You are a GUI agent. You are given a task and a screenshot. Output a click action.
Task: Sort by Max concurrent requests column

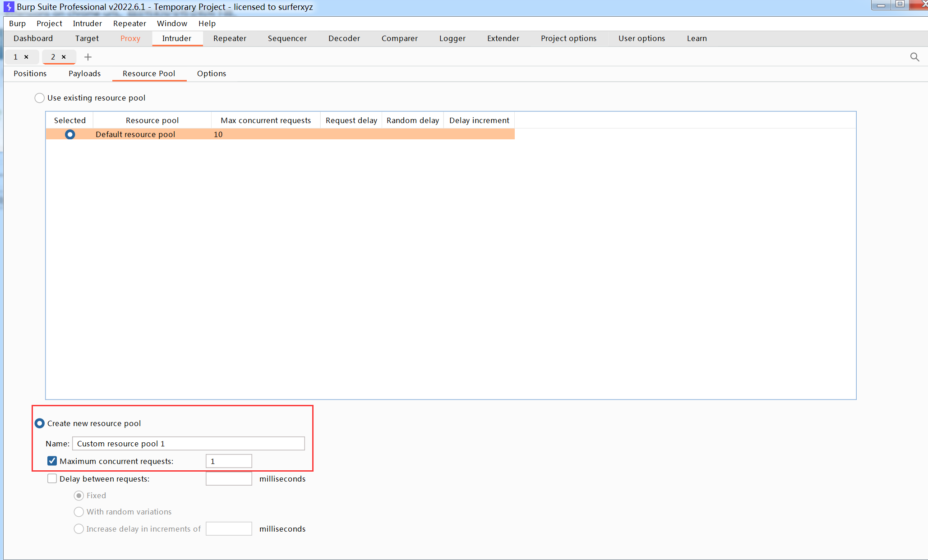[265, 120]
